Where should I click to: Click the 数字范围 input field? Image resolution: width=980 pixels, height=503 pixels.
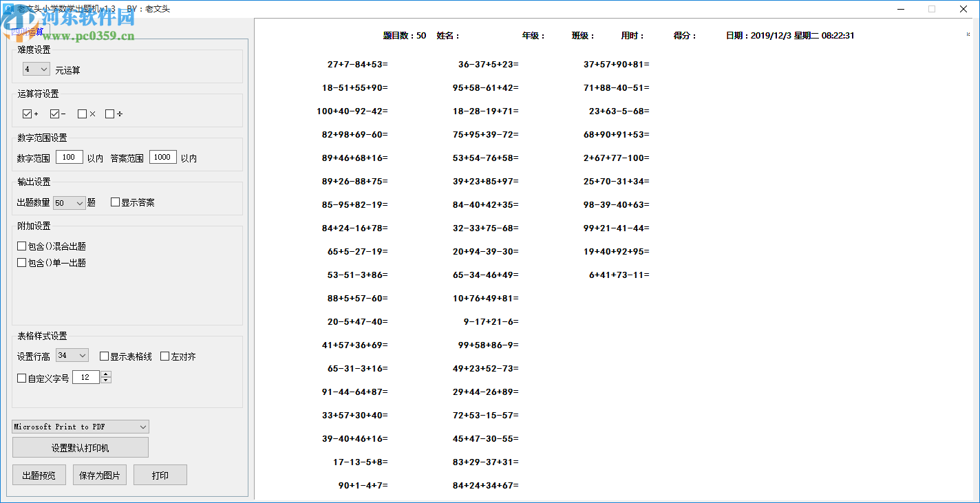70,158
